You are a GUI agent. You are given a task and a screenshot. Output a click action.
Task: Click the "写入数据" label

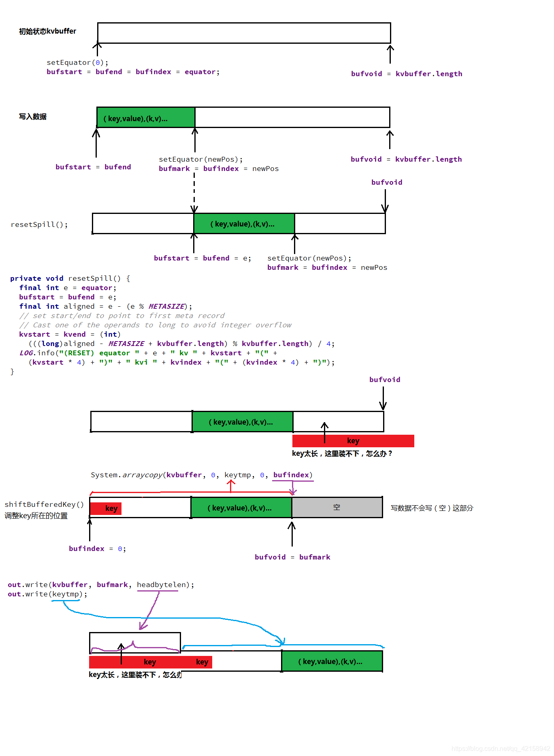pyautogui.click(x=32, y=117)
